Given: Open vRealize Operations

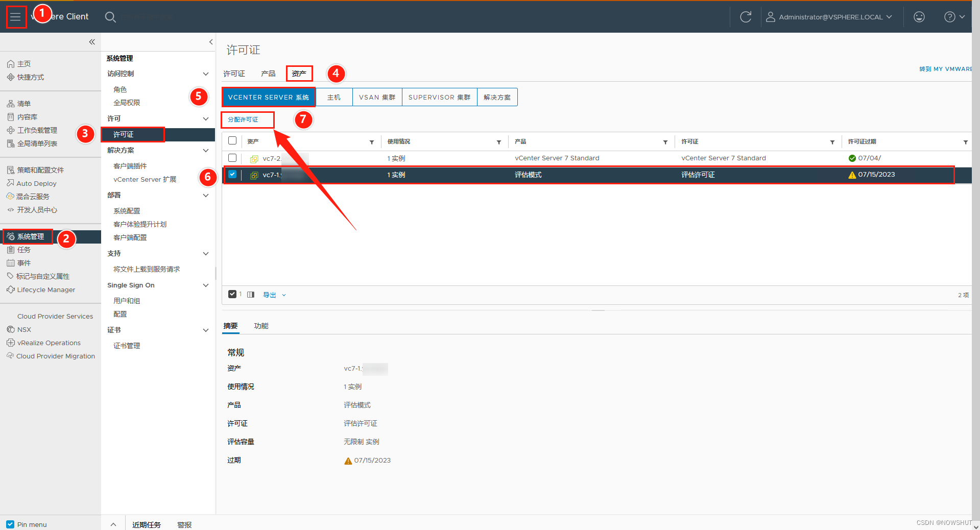Looking at the screenshot, I should 43,343.
